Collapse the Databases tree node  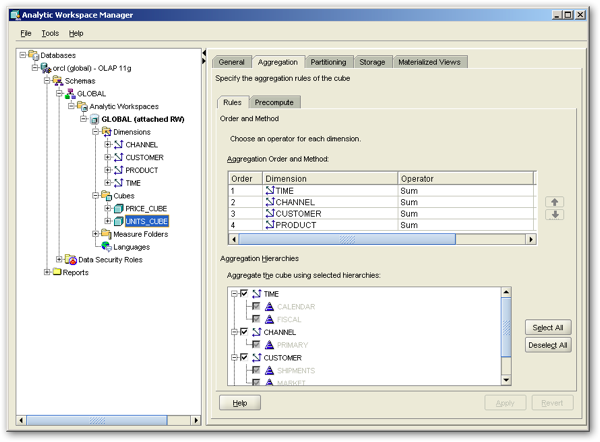[23, 55]
